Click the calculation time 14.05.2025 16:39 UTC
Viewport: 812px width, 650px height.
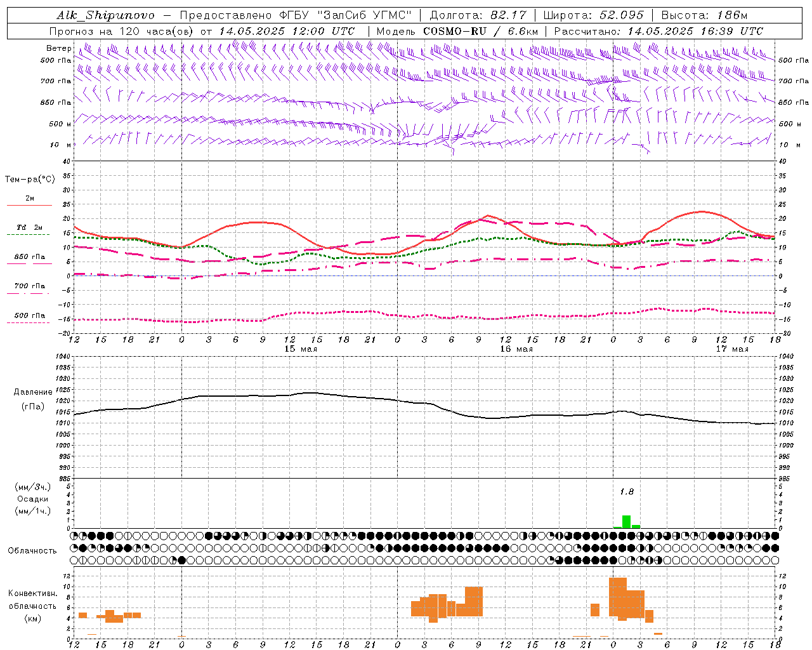[695, 31]
